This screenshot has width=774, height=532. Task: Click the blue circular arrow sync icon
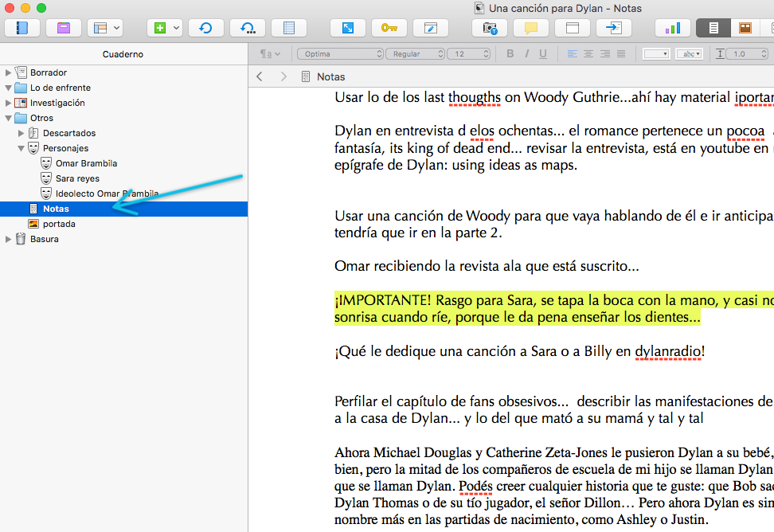(x=205, y=28)
